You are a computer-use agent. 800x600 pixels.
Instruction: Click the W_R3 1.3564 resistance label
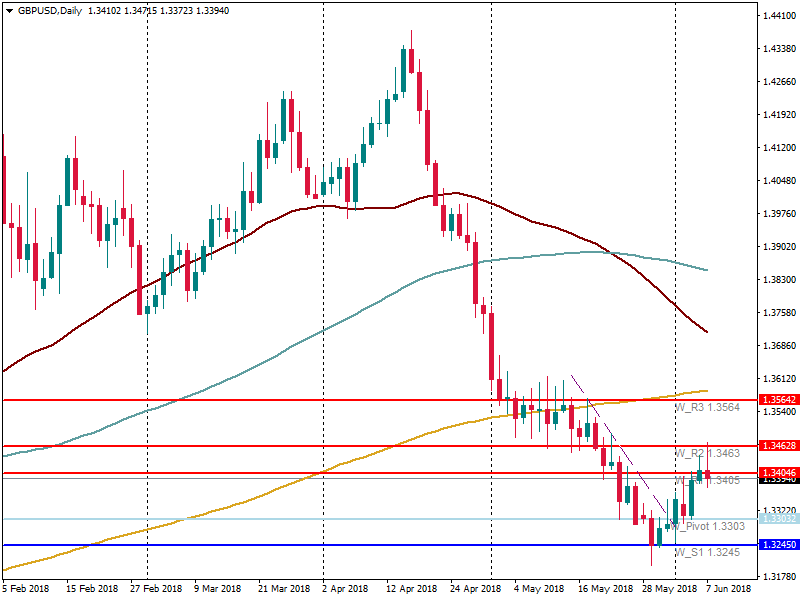706,408
